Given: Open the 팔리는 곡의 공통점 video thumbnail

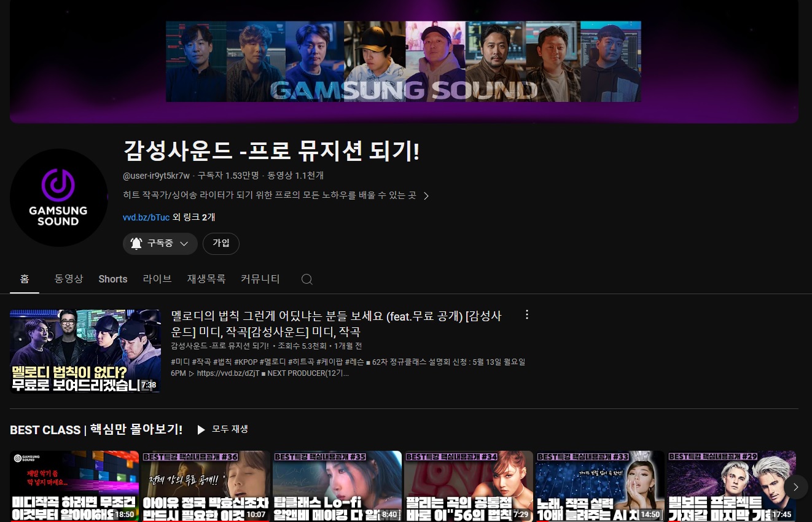Looking at the screenshot, I should (469, 486).
